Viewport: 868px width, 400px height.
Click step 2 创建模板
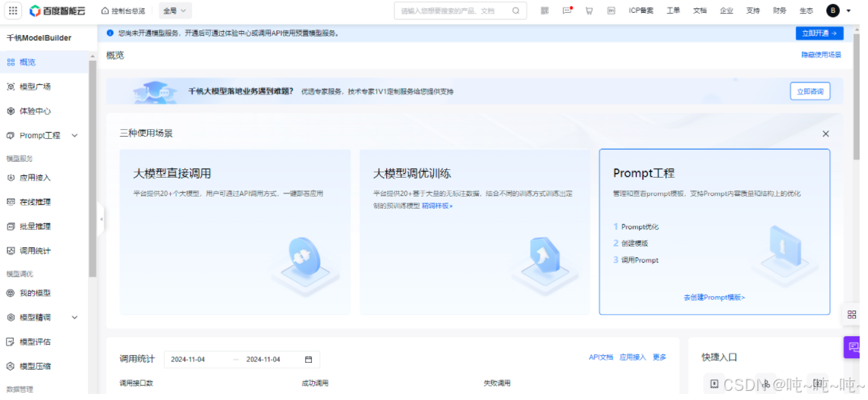pyautogui.click(x=631, y=243)
